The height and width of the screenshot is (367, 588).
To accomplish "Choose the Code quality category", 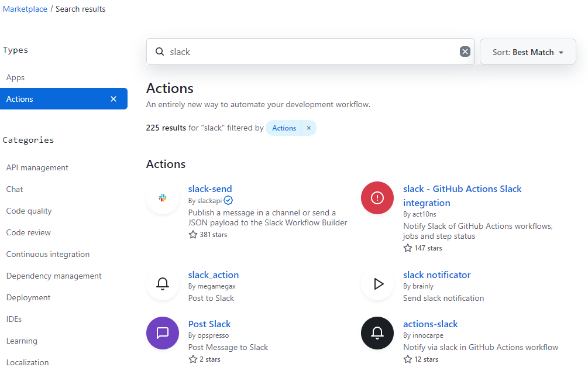I will 29,211.
